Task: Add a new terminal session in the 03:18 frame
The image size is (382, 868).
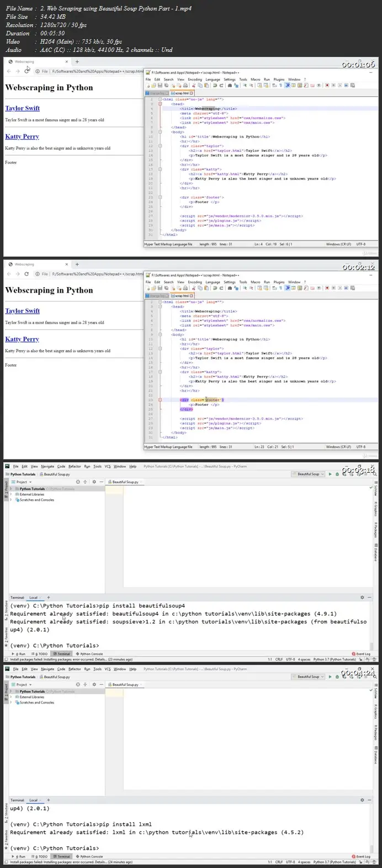Action: [48, 597]
